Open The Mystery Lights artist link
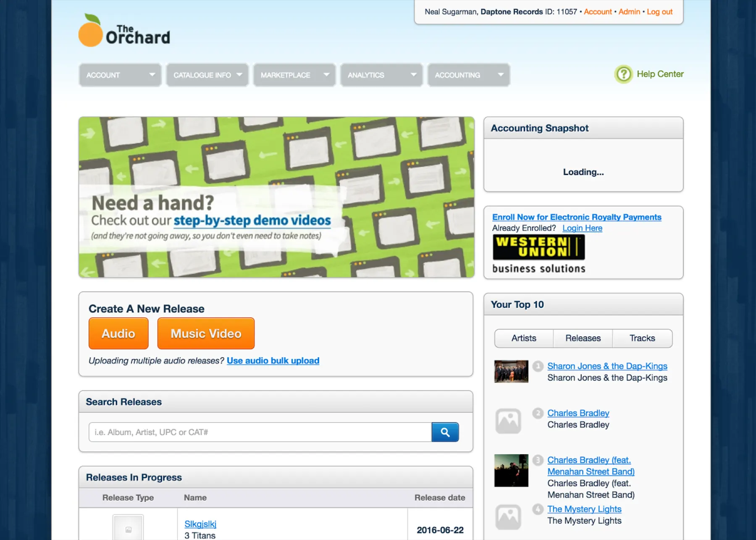756x540 pixels. pyautogui.click(x=584, y=509)
